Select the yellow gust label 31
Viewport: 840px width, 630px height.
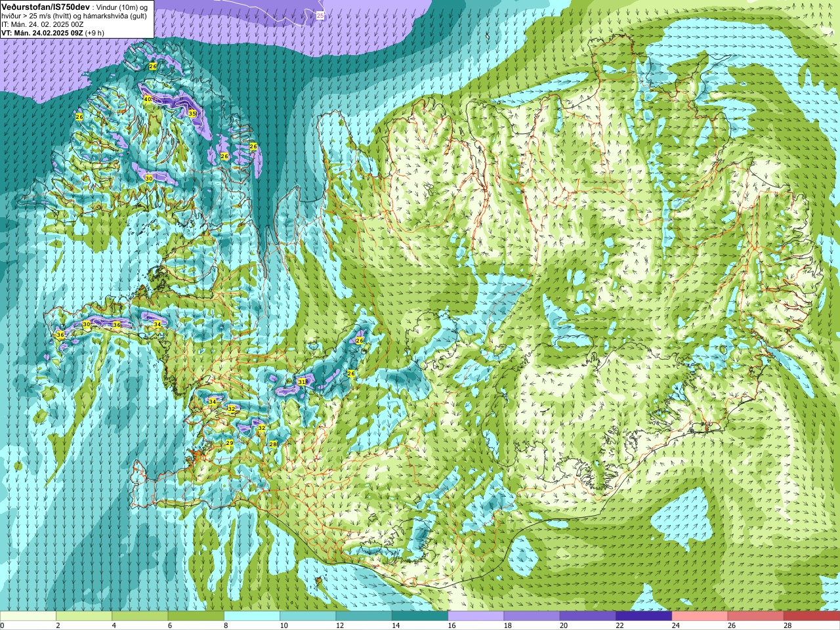pos(302,381)
